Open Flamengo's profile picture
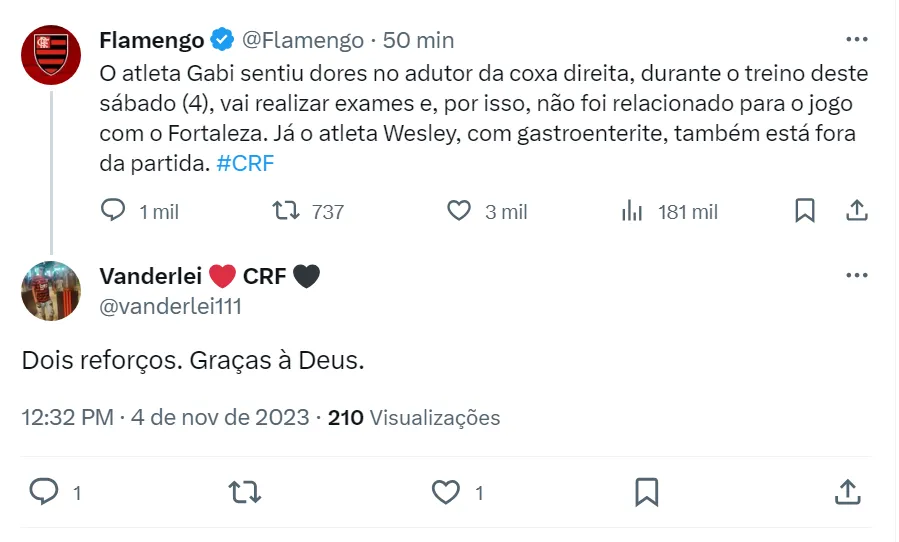This screenshot has width=899, height=542. coord(51,55)
